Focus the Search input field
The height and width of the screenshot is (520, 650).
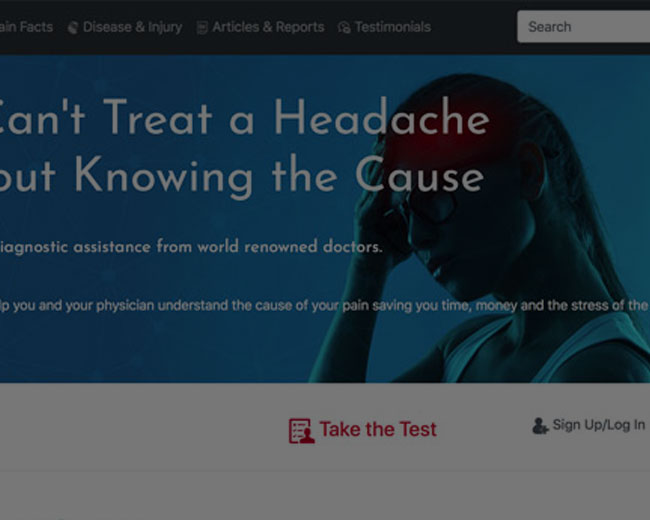pos(584,27)
